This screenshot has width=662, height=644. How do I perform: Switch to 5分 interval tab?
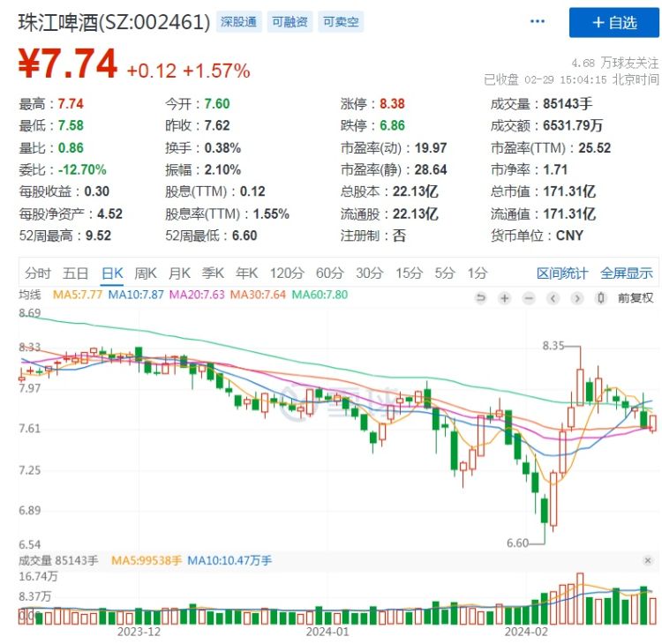pos(445,273)
